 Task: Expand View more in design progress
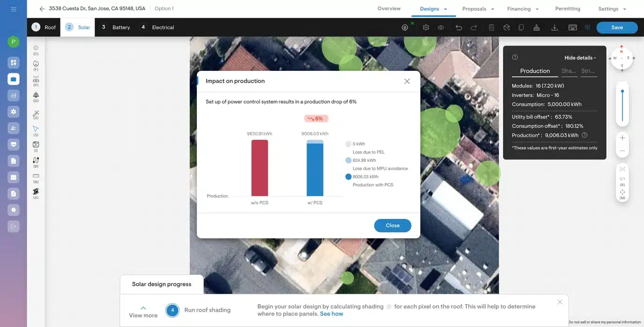143,312
